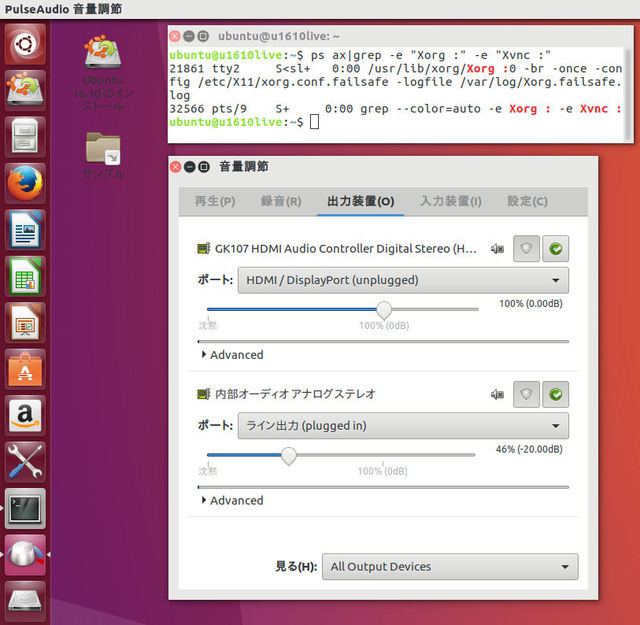Open LibreOffice Writer from launcher

coord(25,230)
